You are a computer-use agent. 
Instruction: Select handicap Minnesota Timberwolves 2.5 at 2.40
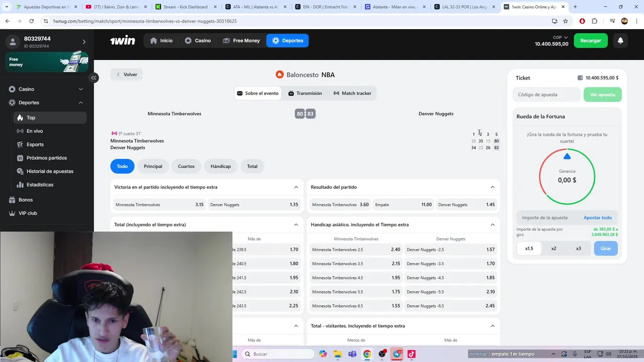coord(356,249)
